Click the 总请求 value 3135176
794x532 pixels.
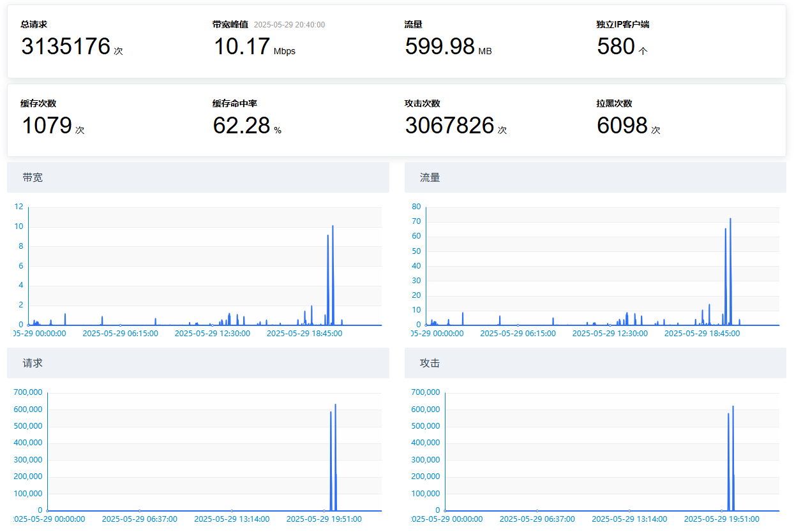(66, 47)
